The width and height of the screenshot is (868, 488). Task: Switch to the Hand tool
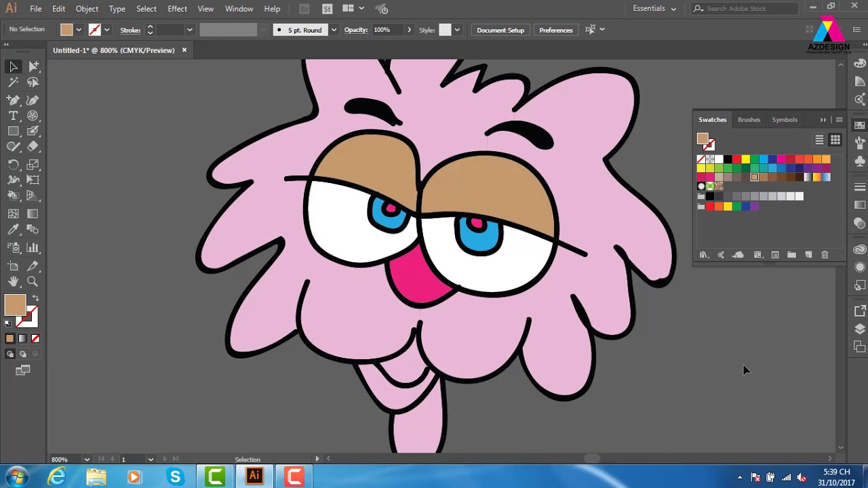(x=14, y=281)
